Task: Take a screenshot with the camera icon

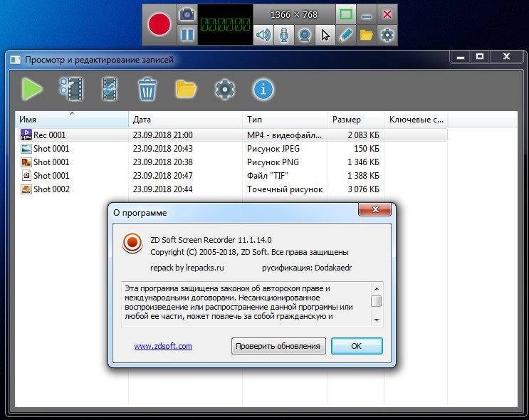Action: [x=187, y=14]
